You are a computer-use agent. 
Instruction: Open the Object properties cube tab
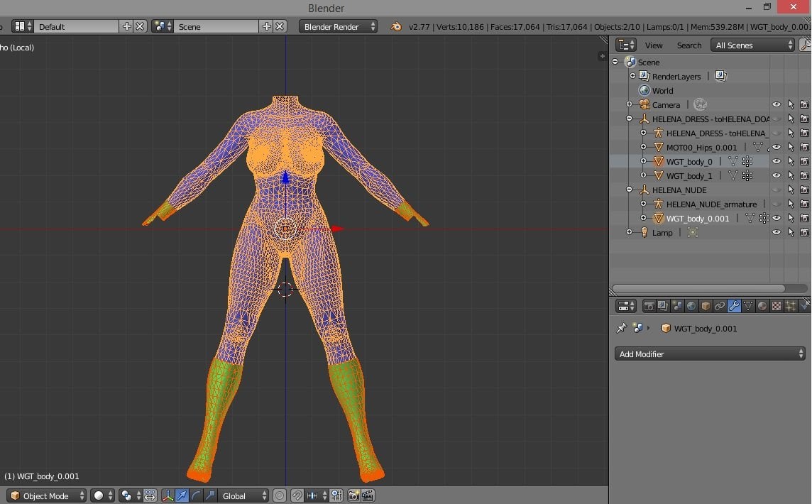click(706, 306)
